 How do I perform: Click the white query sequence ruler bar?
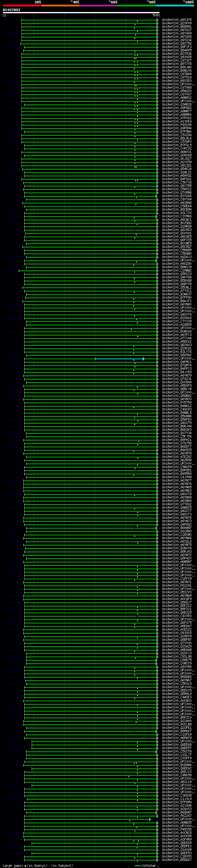tap(81, 13)
